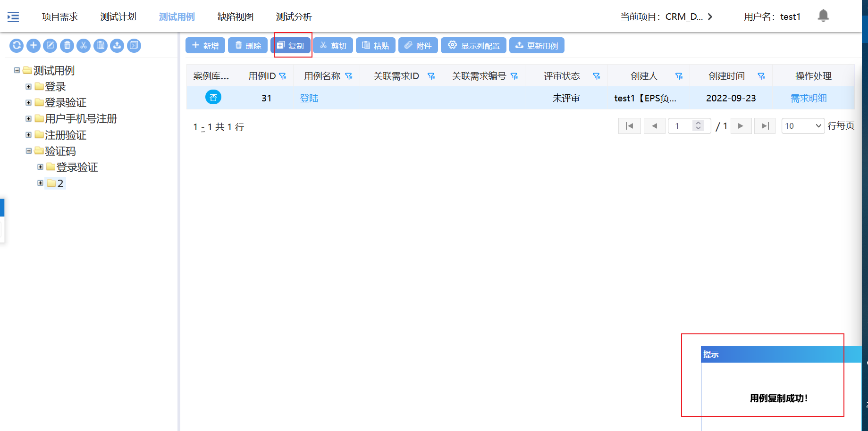Filter the 用例ID column
The width and height of the screenshot is (868, 431).
(283, 76)
